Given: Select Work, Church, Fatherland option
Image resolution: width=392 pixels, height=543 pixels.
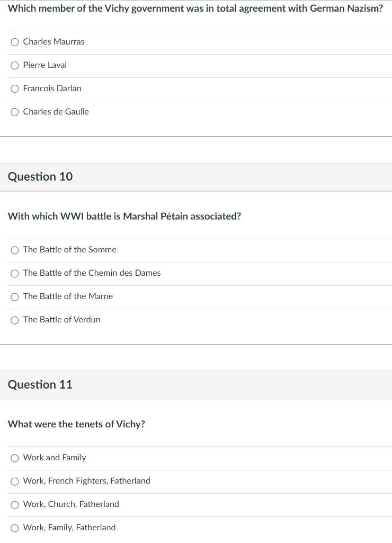Looking at the screenshot, I should tap(15, 504).
